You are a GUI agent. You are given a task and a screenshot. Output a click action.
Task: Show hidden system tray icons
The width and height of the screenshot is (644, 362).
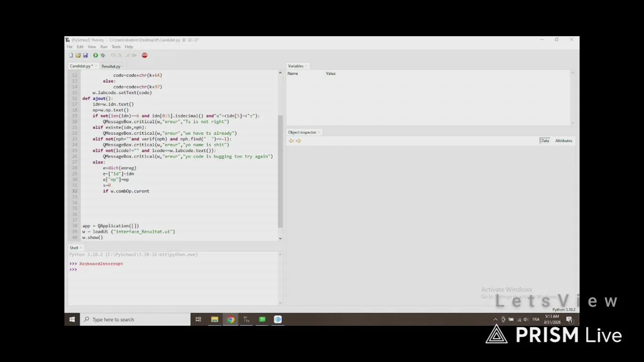pos(496,319)
